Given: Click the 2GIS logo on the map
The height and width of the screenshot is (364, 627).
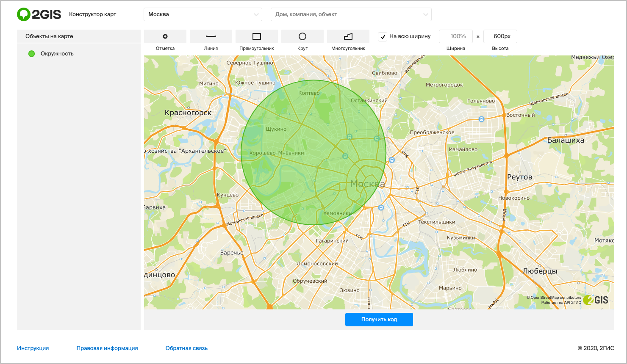Looking at the screenshot, I should [x=596, y=300].
